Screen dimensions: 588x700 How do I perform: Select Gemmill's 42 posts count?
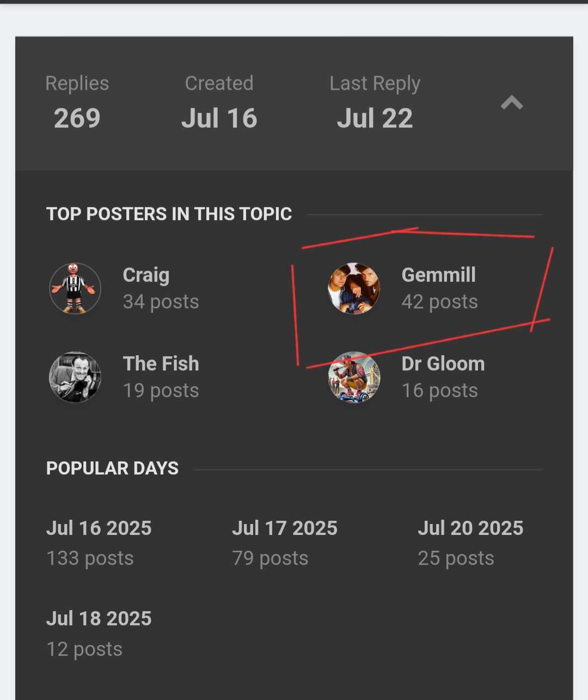(x=439, y=302)
